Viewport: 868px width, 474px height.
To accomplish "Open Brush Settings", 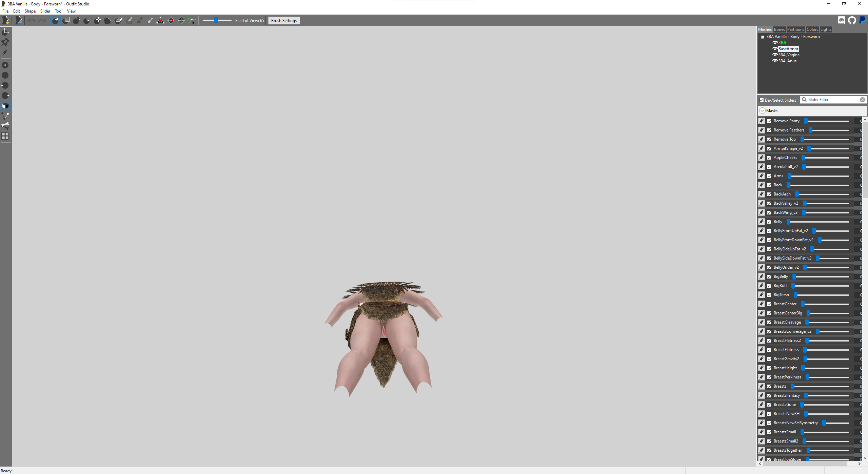I will point(284,21).
